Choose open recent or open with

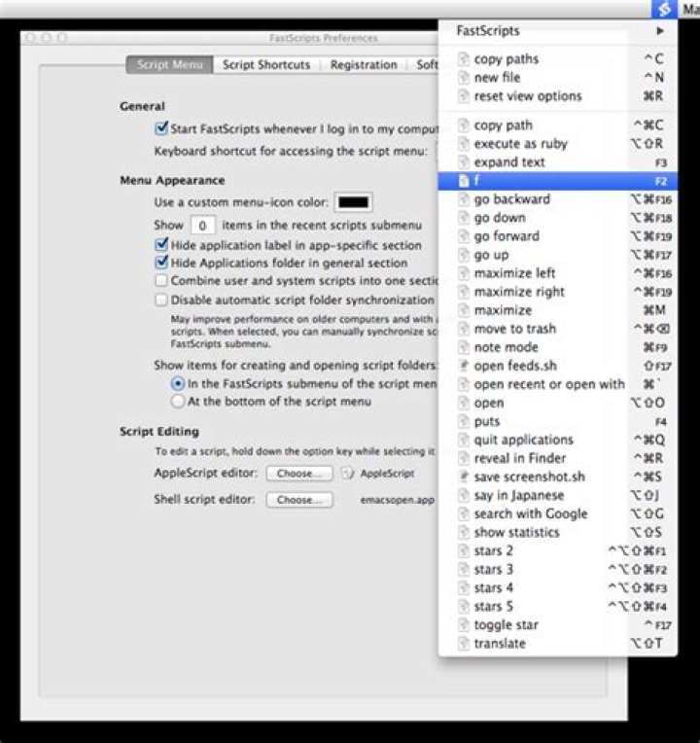coord(557,384)
